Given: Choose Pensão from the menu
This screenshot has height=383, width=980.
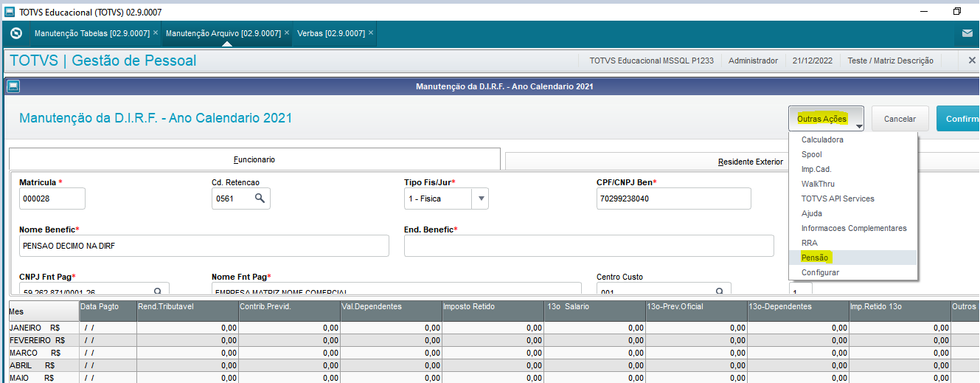Looking at the screenshot, I should (x=853, y=258).
